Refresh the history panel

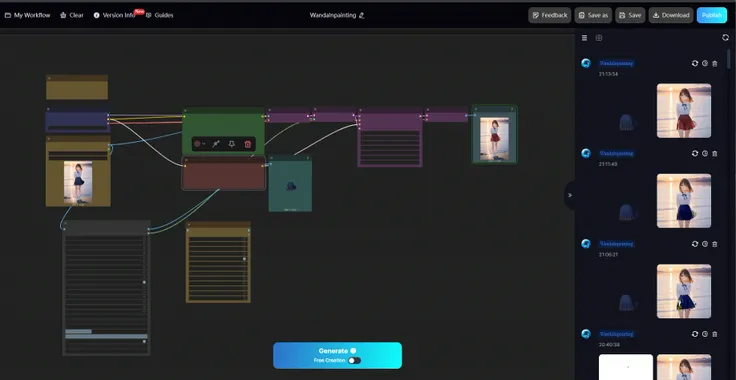(x=726, y=38)
